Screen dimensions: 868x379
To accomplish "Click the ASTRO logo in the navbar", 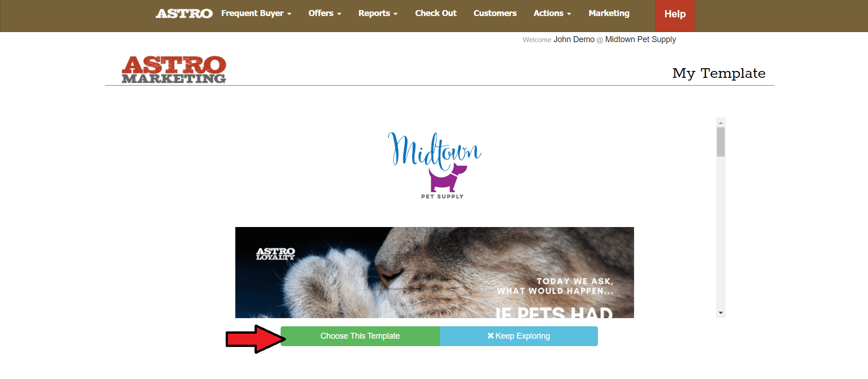I will pyautogui.click(x=184, y=14).
